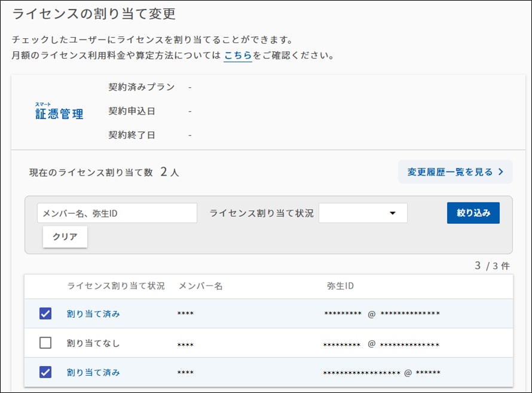Click the dropdown arrow in the status filter

click(393, 213)
